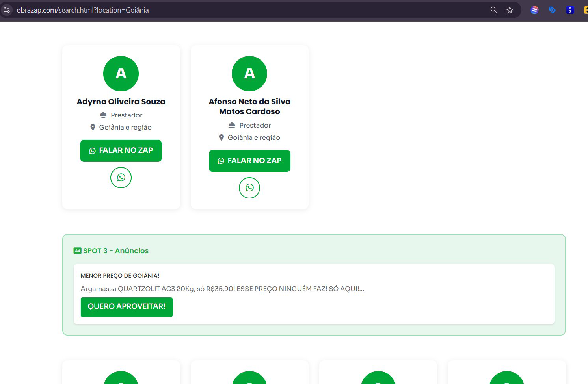588x384 pixels.
Task: Click the Ad badge icon next to SPOT 3
Action: tap(78, 250)
